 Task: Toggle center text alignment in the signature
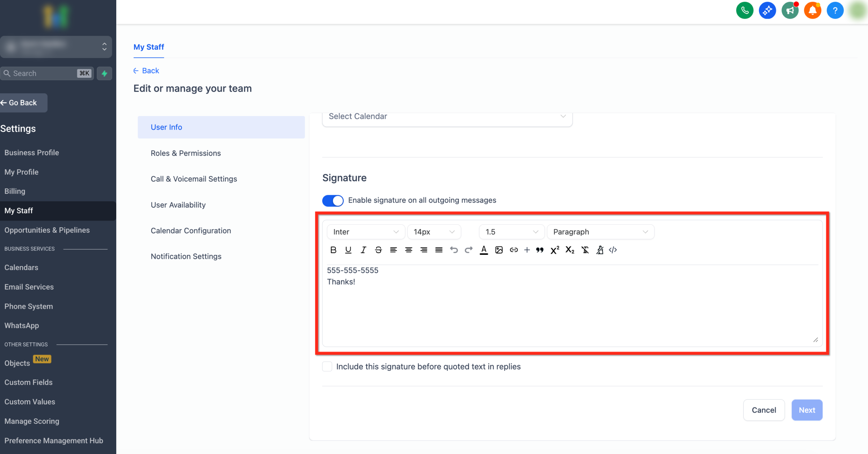click(x=409, y=250)
